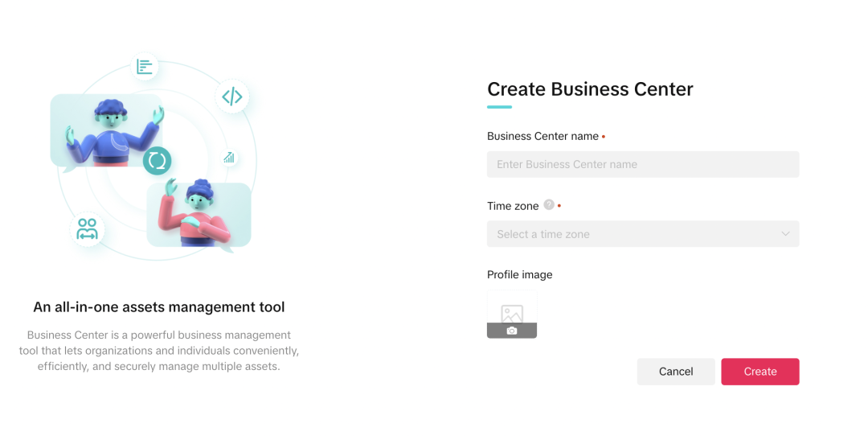The width and height of the screenshot is (868, 436).
Task: Click the all-in-one assets management heading
Action: [159, 307]
